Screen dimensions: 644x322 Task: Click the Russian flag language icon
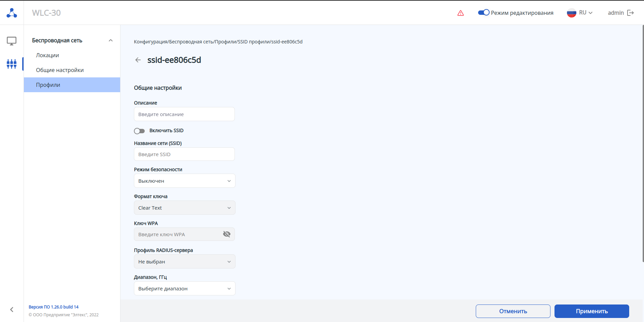click(x=572, y=13)
